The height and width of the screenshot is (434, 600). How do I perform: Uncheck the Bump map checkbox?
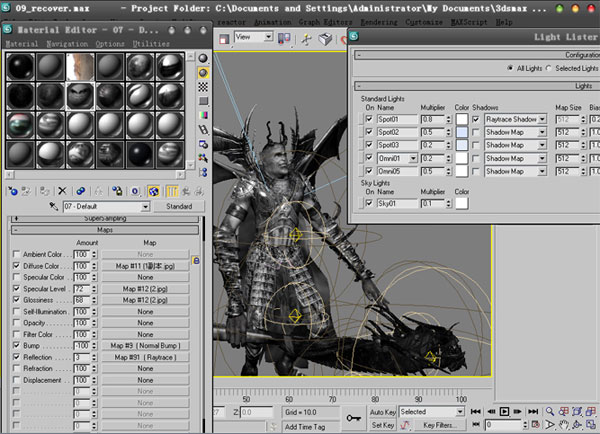pyautogui.click(x=16, y=343)
